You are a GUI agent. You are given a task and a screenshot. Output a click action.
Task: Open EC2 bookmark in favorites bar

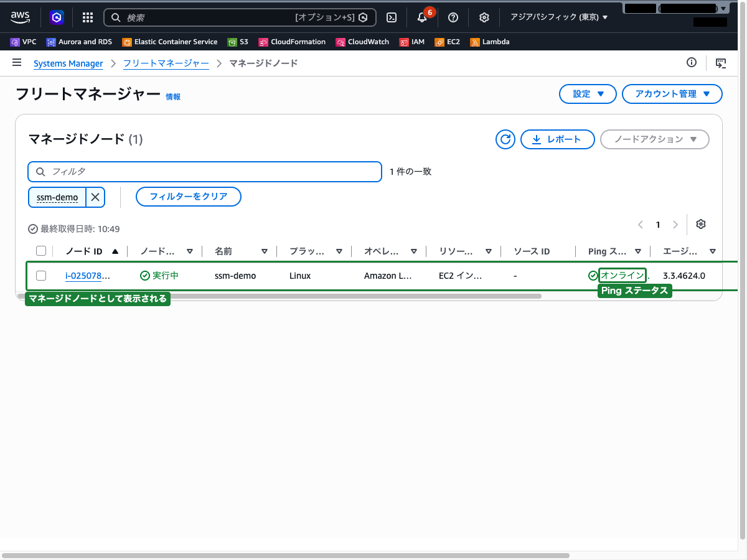(x=447, y=42)
